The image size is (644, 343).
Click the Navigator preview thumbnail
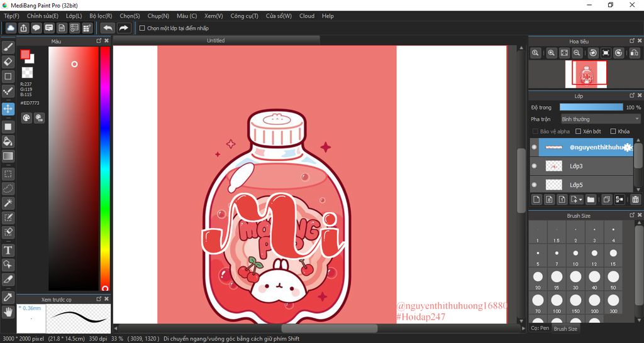point(586,74)
